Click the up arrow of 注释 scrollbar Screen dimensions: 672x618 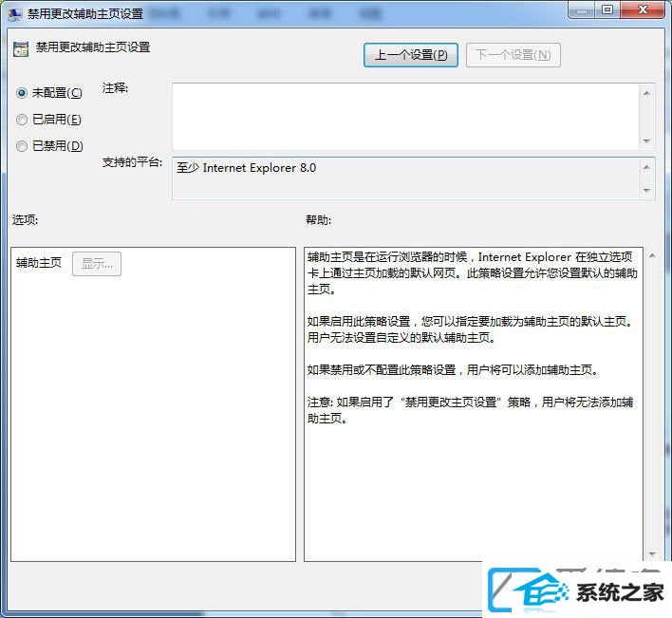[x=646, y=93]
